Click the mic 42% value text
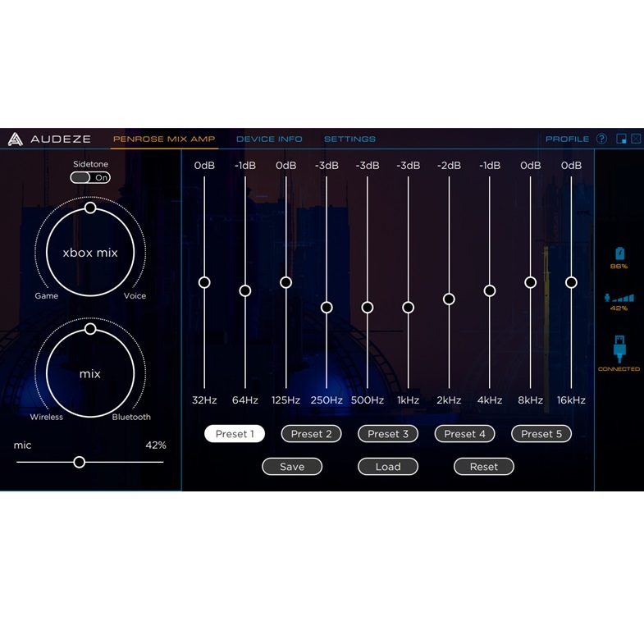Screen dimensions: 644x644 pos(156,445)
